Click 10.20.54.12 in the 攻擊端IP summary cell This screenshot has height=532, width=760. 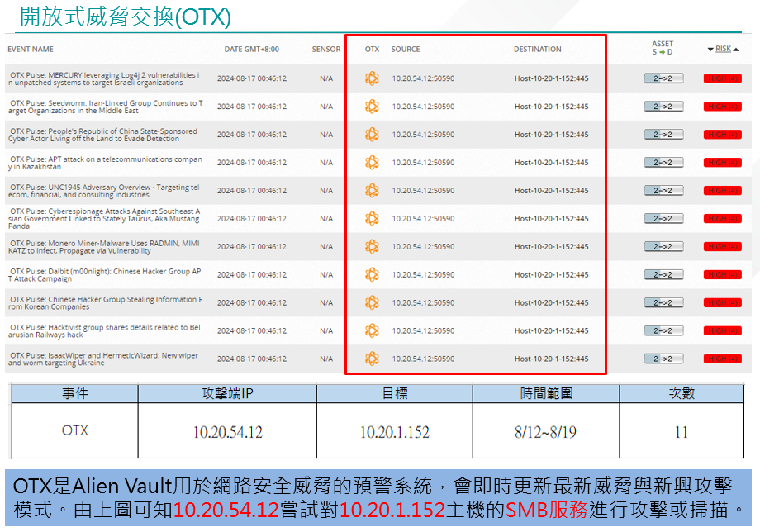click(x=228, y=432)
